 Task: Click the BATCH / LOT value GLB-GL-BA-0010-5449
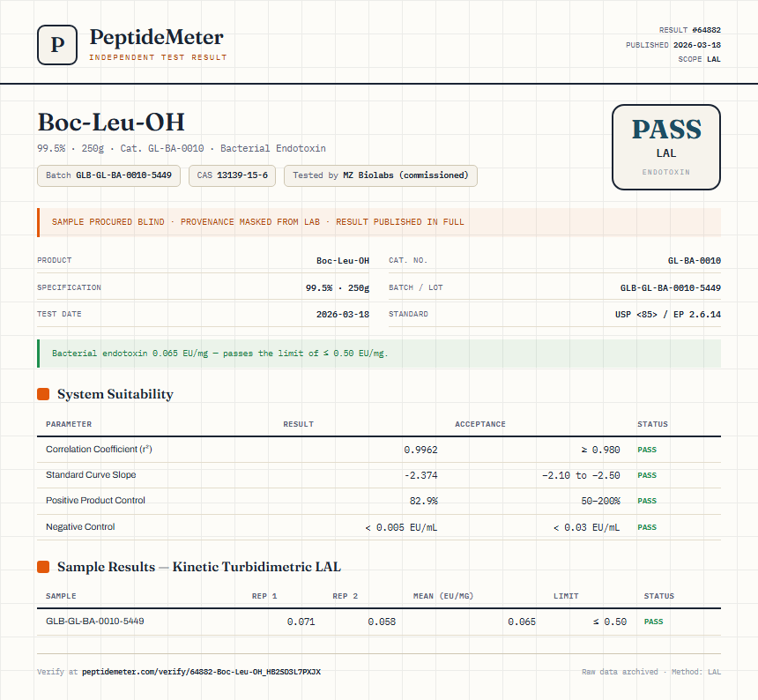tap(671, 287)
